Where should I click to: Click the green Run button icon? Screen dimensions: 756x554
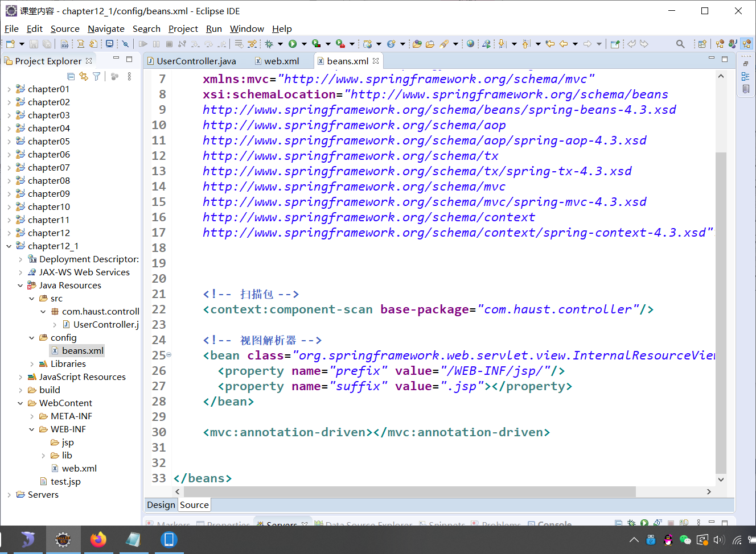pyautogui.click(x=293, y=44)
